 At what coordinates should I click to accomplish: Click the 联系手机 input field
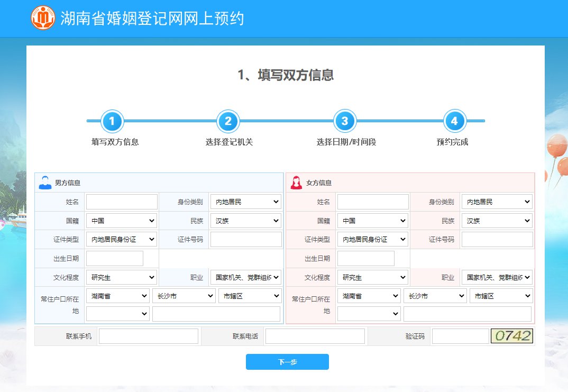[x=148, y=336]
